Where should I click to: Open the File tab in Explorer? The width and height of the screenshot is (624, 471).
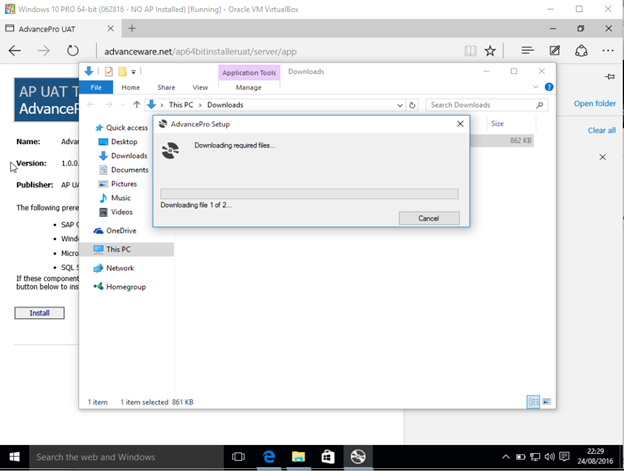(96, 88)
